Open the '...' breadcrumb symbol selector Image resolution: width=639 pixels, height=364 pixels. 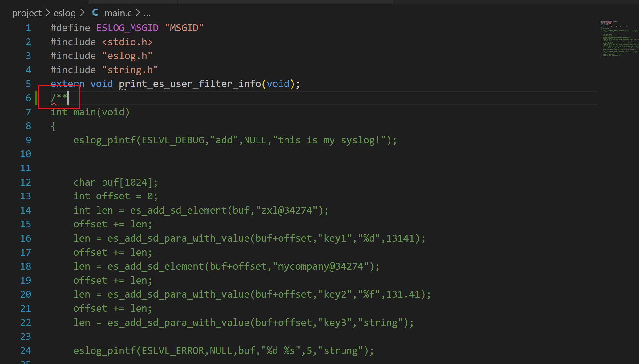147,14
